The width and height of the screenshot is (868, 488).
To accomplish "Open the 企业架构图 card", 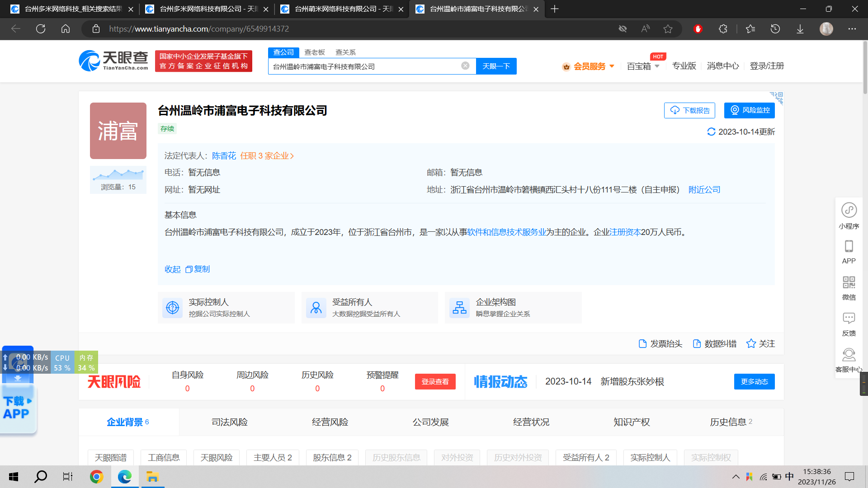I will [x=513, y=308].
